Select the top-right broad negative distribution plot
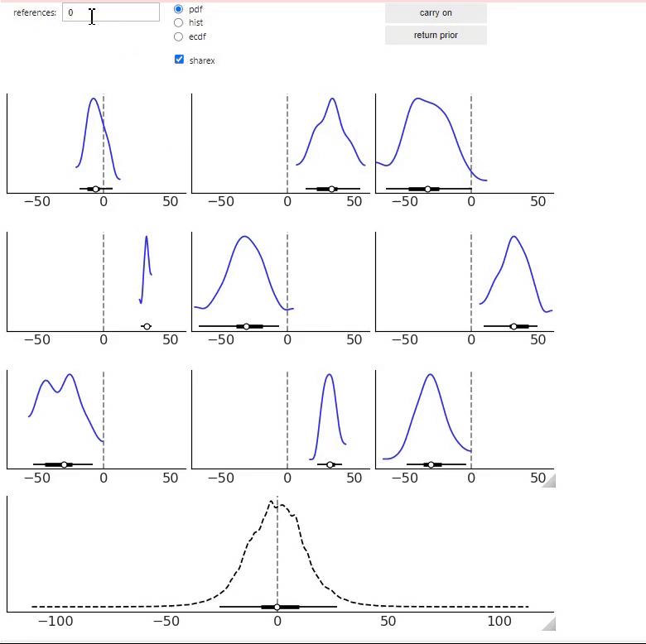Screen dimensions: 646x644 click(465, 144)
